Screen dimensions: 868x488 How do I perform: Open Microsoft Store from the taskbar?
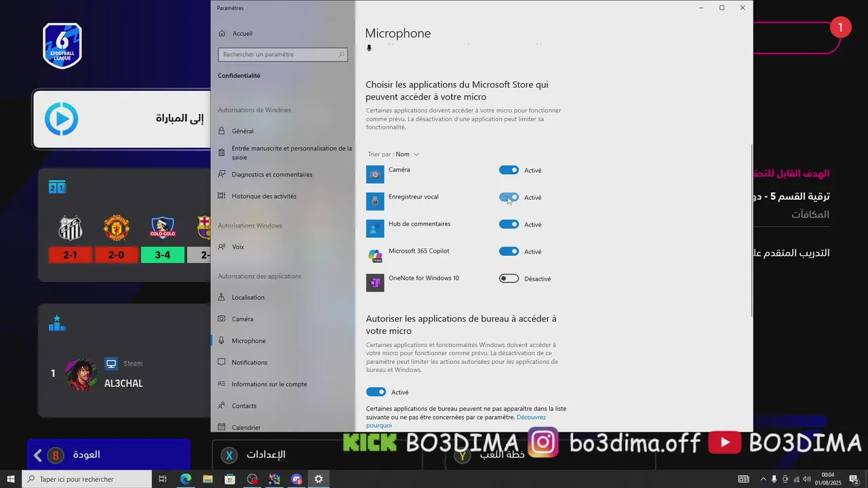(x=230, y=479)
